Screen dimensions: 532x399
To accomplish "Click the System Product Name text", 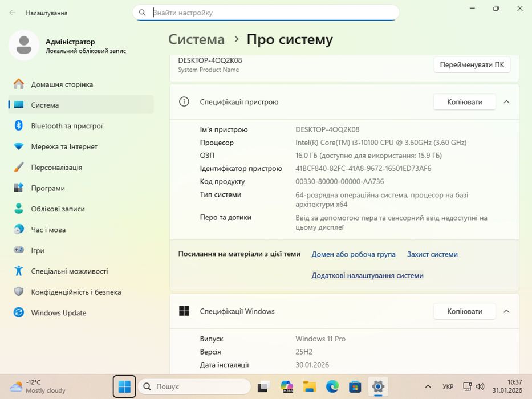I will pos(208,70).
